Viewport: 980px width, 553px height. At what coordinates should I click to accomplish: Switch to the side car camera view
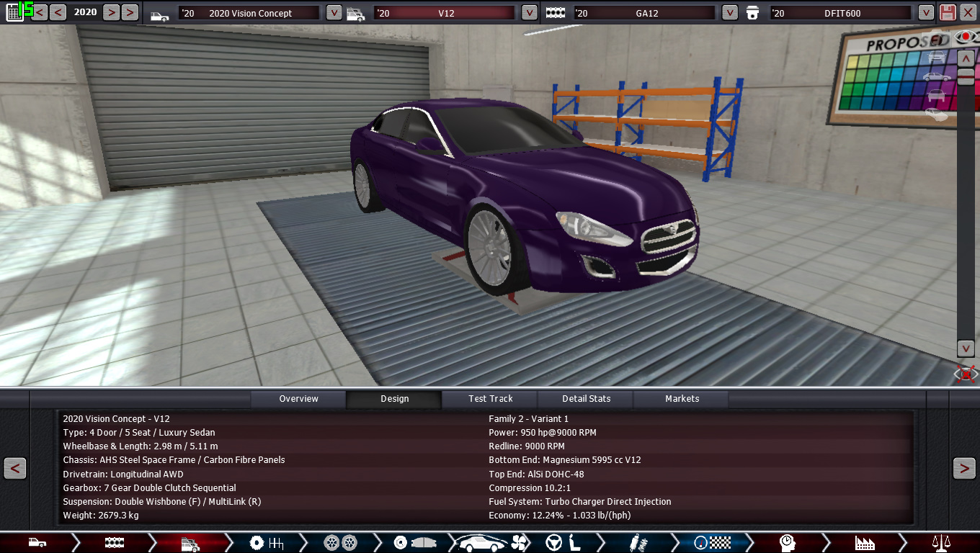(936, 76)
